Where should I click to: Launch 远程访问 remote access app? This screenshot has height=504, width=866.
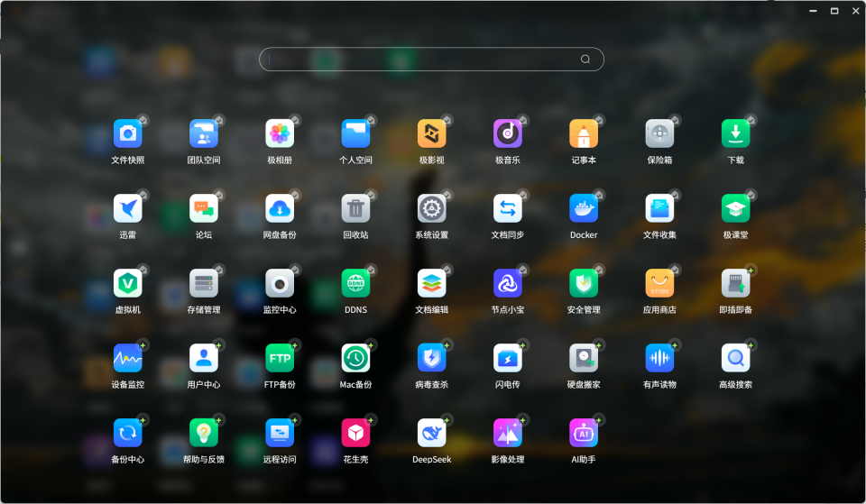[280, 434]
